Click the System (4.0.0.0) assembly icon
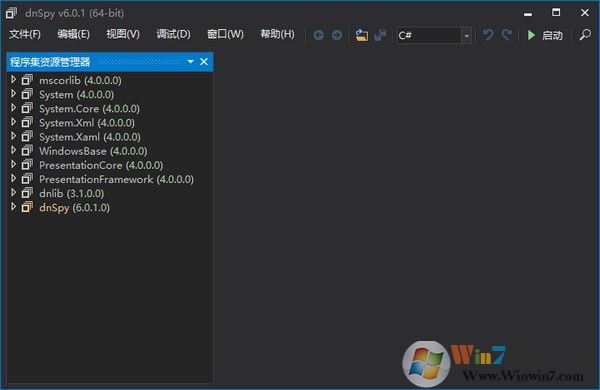This screenshot has height=390, width=600. pyautogui.click(x=27, y=94)
